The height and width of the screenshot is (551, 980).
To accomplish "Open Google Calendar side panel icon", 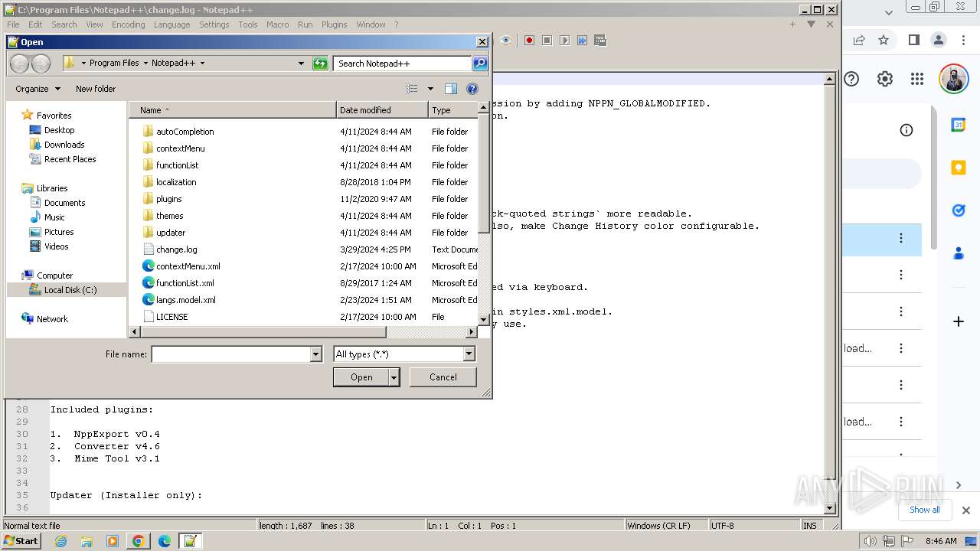I will (959, 125).
